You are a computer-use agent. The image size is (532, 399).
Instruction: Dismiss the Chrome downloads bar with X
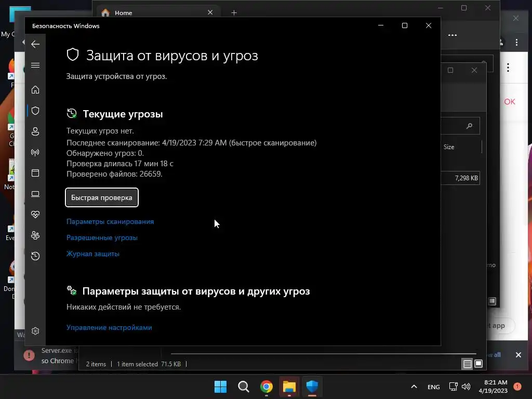[518, 355]
